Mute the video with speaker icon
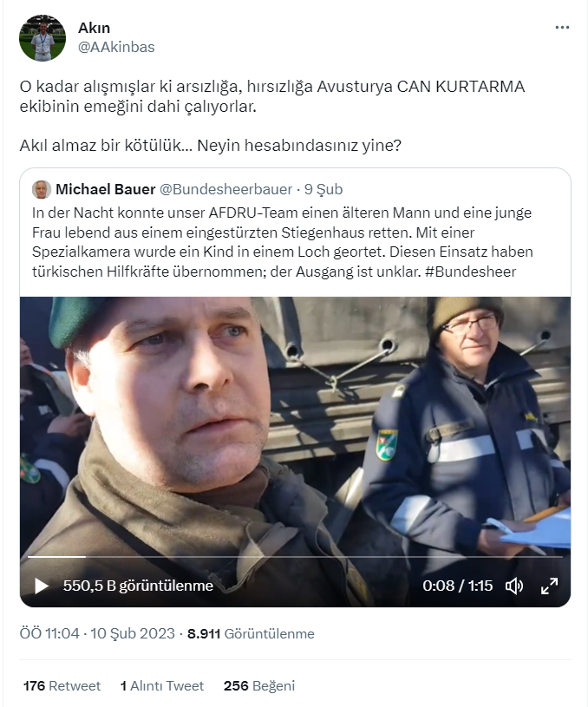This screenshot has height=707, width=588. [x=514, y=586]
